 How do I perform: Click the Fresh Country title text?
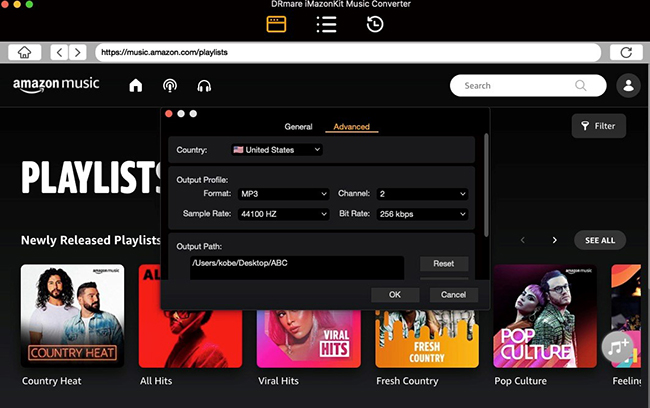click(407, 381)
